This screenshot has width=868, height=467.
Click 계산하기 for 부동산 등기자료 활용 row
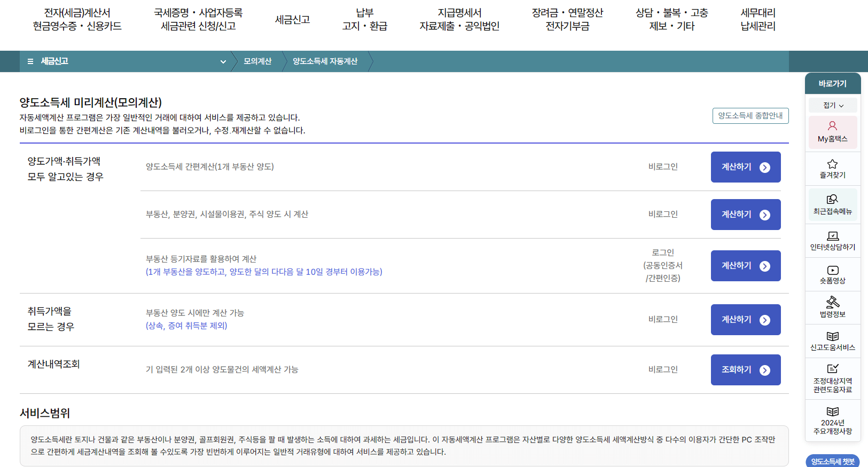click(x=746, y=266)
